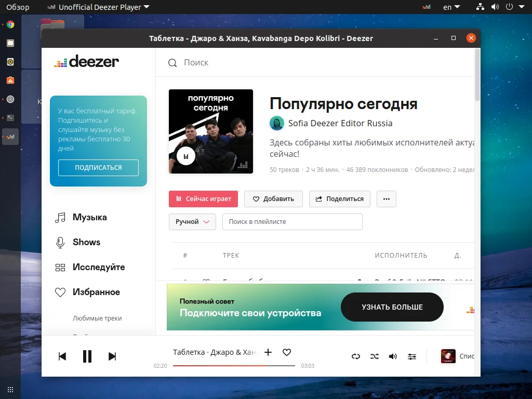
Task: Open the Terminal in dock
Action: (x=10, y=118)
